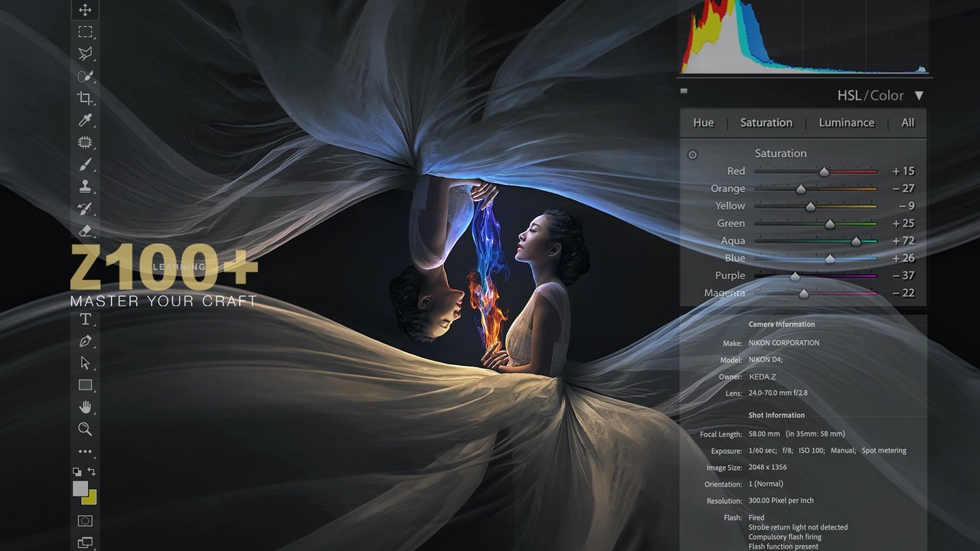This screenshot has height=551, width=980.
Task: Pick the Eyedropper tool
Action: (x=85, y=120)
